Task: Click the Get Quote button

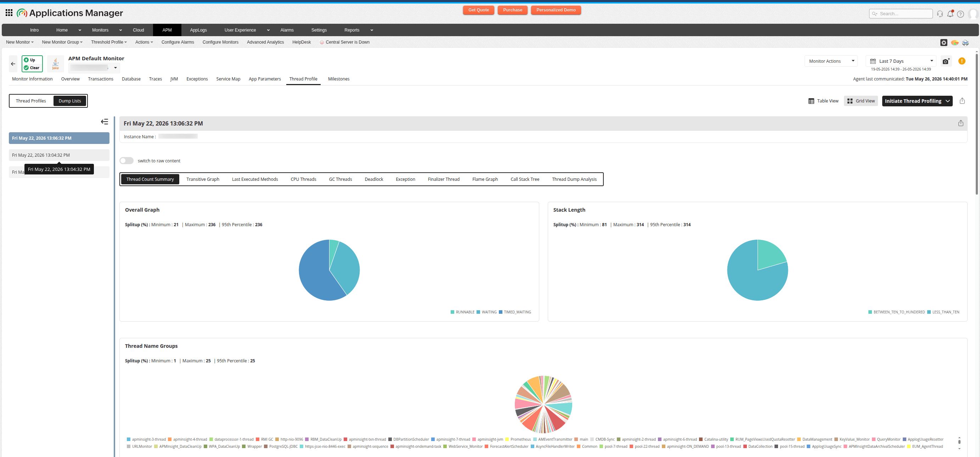Action: pos(478,10)
